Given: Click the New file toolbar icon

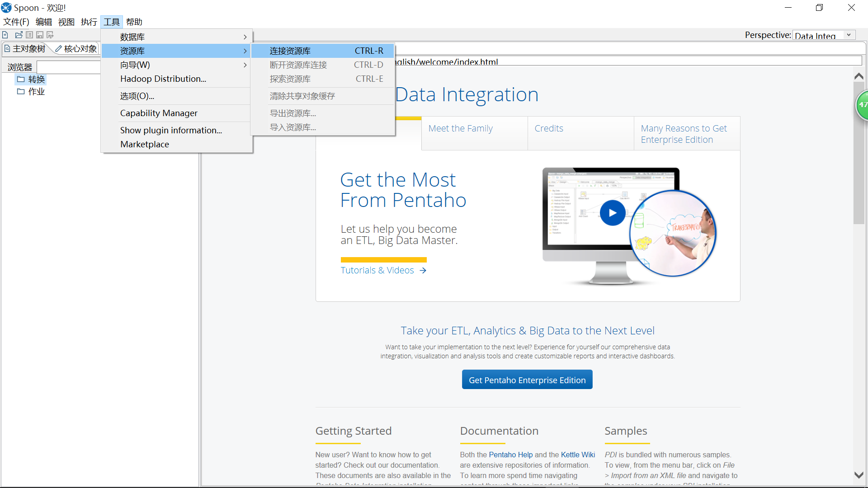Looking at the screenshot, I should 5,35.
